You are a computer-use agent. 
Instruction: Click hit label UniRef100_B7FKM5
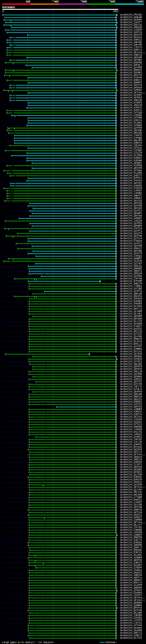pos(131,281)
